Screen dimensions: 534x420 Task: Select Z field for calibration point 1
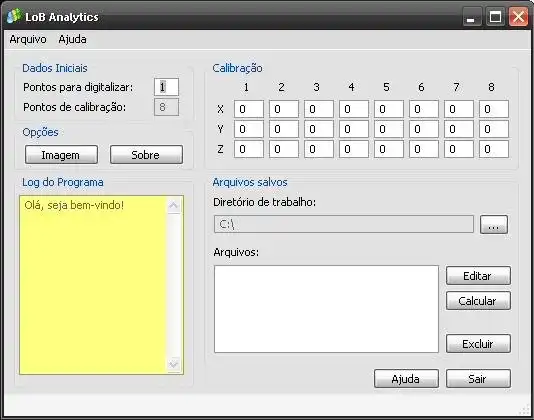point(249,149)
